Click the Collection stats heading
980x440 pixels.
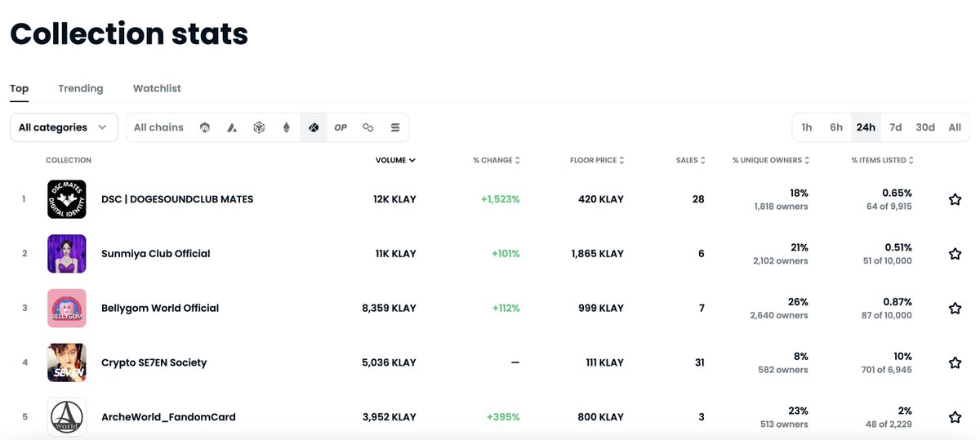tap(129, 34)
